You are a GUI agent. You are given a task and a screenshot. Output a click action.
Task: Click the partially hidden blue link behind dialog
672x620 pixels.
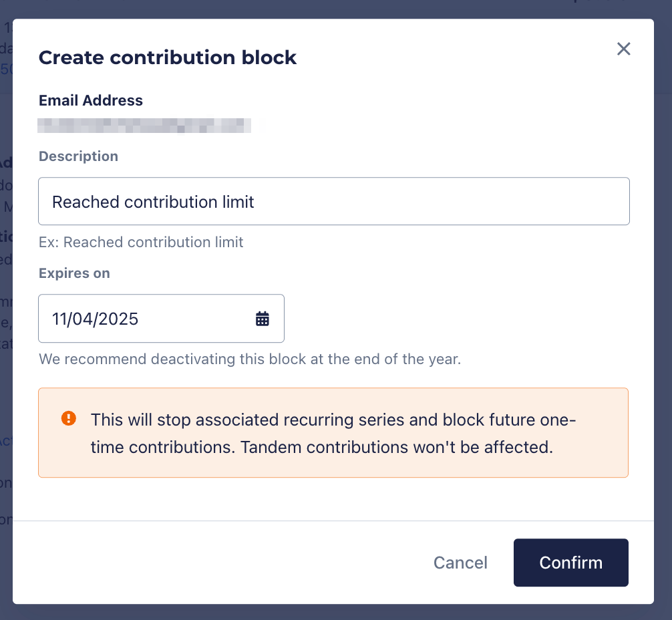pos(6,69)
